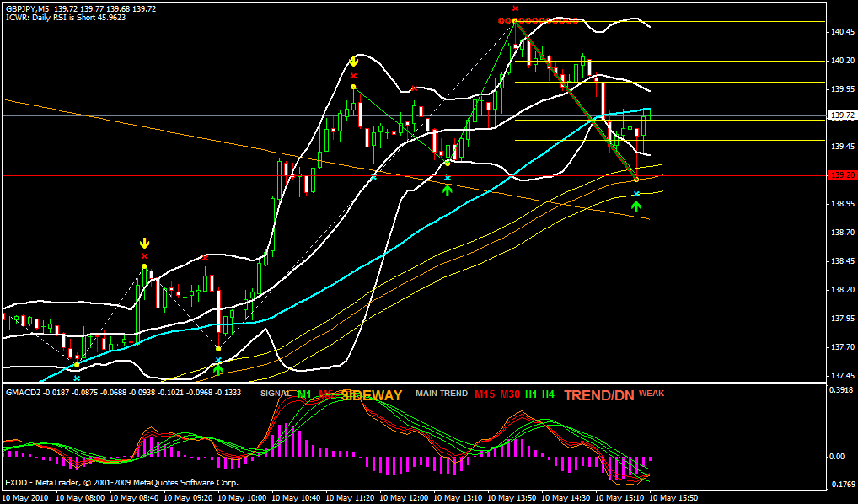Viewport: 858px width, 504px height.
Task: Click the red X marker at chart top
Action: 516,8
